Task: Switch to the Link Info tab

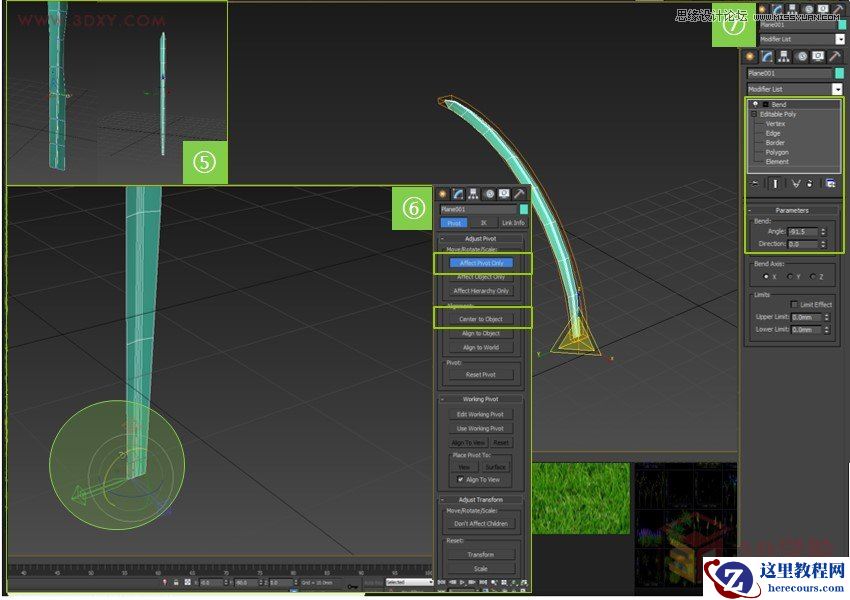Action: tap(514, 223)
